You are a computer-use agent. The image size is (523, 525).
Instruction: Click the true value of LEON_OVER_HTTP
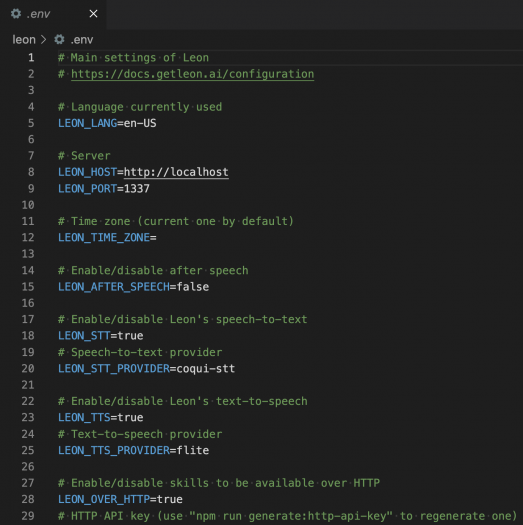[170, 499]
